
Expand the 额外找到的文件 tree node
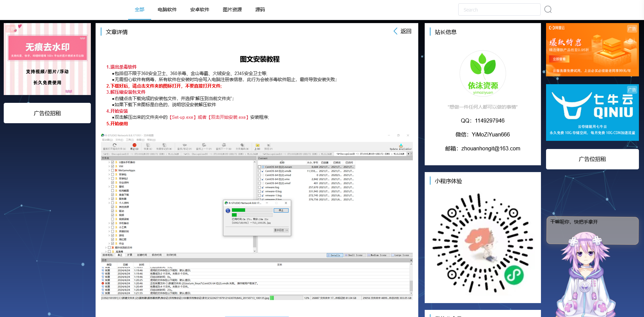point(105,248)
